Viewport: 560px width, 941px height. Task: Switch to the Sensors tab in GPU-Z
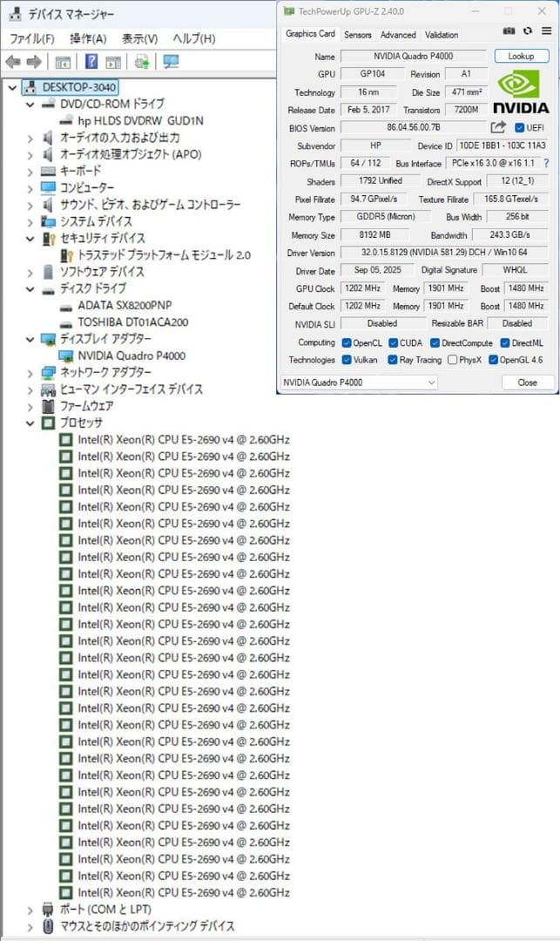[358, 35]
